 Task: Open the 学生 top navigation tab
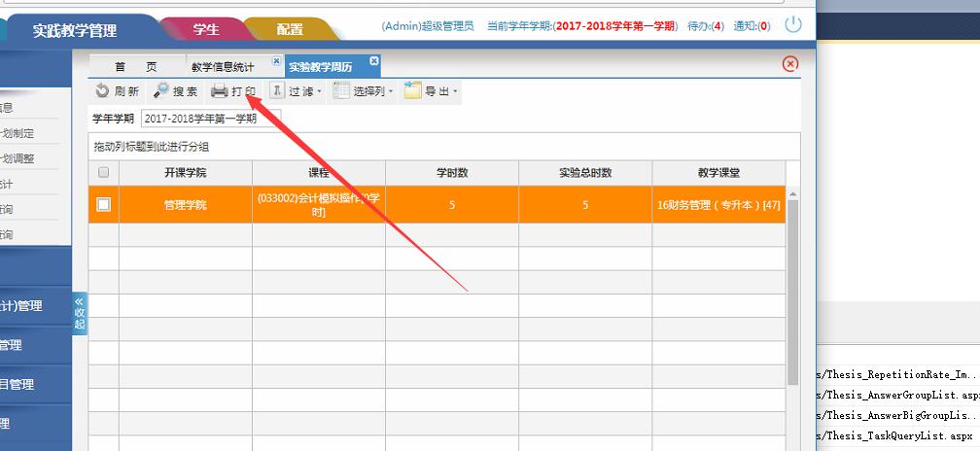205,29
